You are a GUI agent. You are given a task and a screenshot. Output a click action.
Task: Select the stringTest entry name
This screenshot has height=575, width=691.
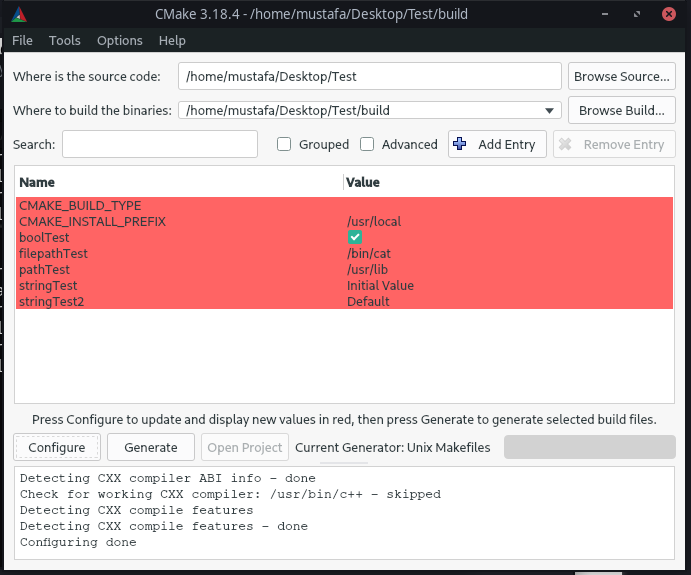tap(48, 286)
